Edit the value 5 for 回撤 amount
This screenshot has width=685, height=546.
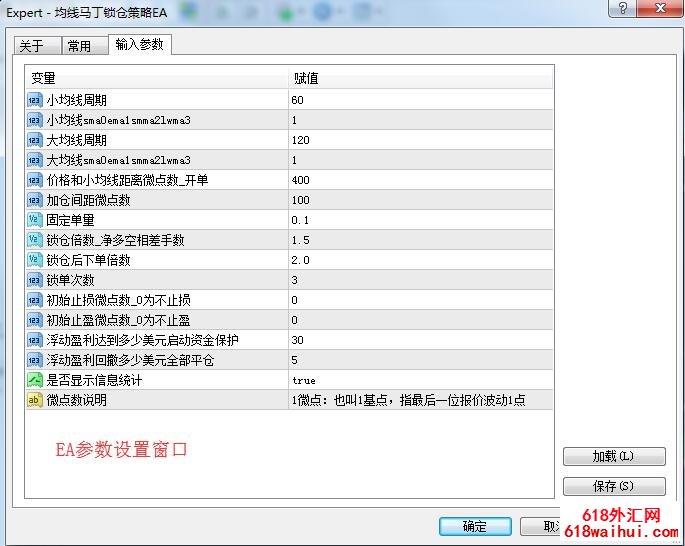click(421, 360)
